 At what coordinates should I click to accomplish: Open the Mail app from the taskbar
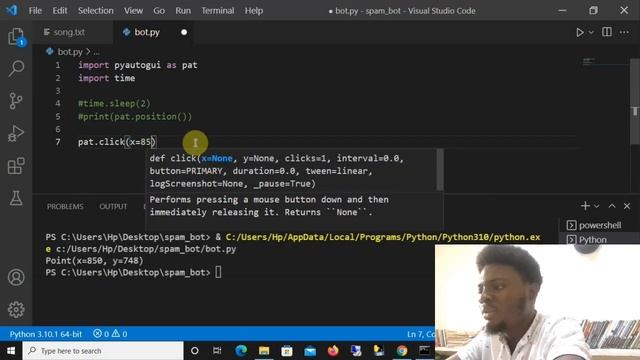[310, 351]
